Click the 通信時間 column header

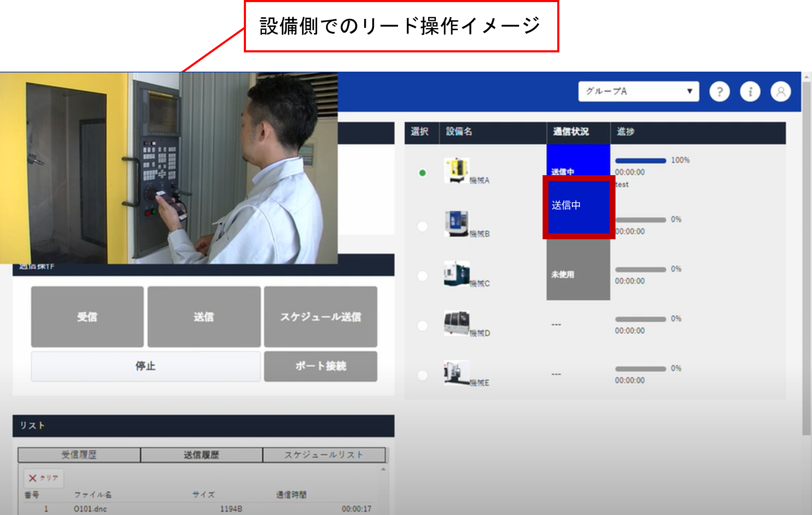click(x=291, y=494)
